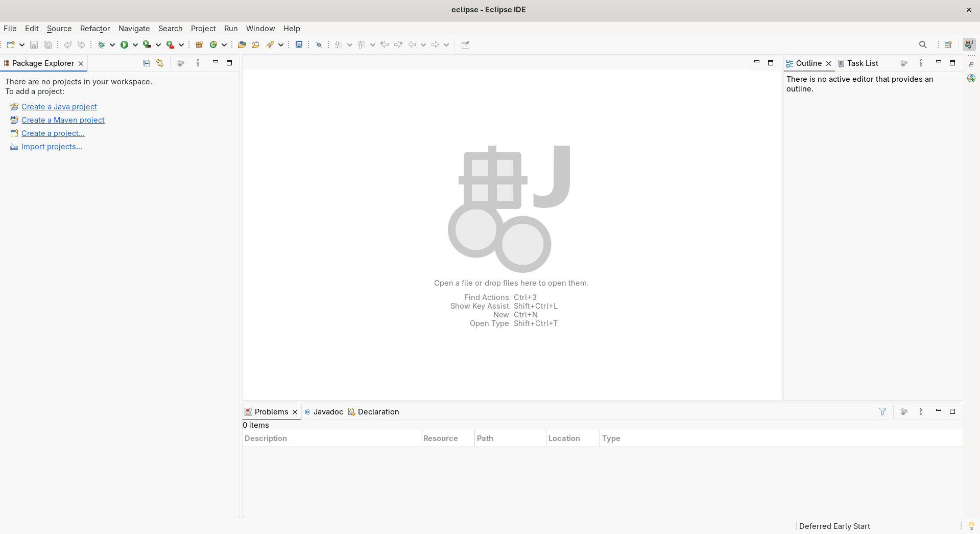This screenshot has width=980, height=534.
Task: Click the flashlight Search toolbar icon
Action: point(270,45)
